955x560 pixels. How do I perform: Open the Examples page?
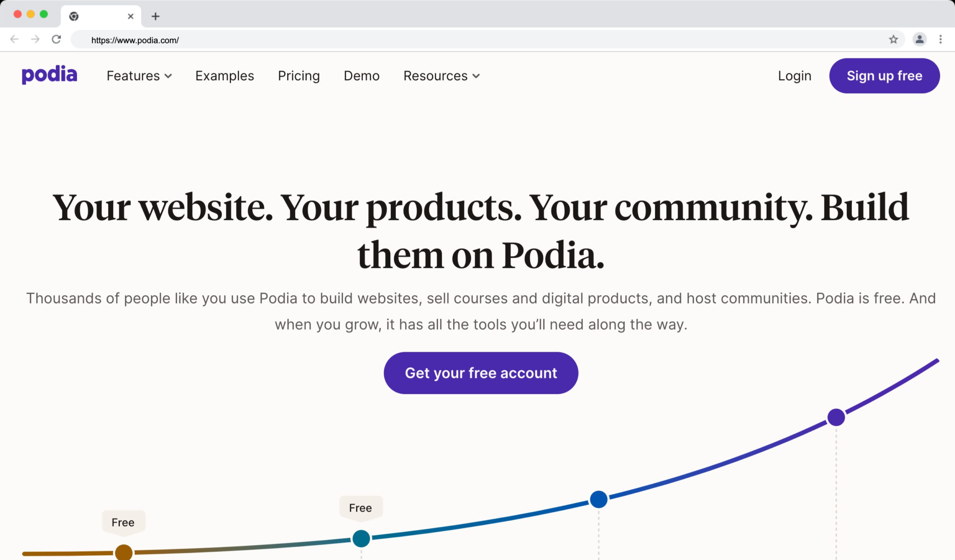[x=225, y=76]
